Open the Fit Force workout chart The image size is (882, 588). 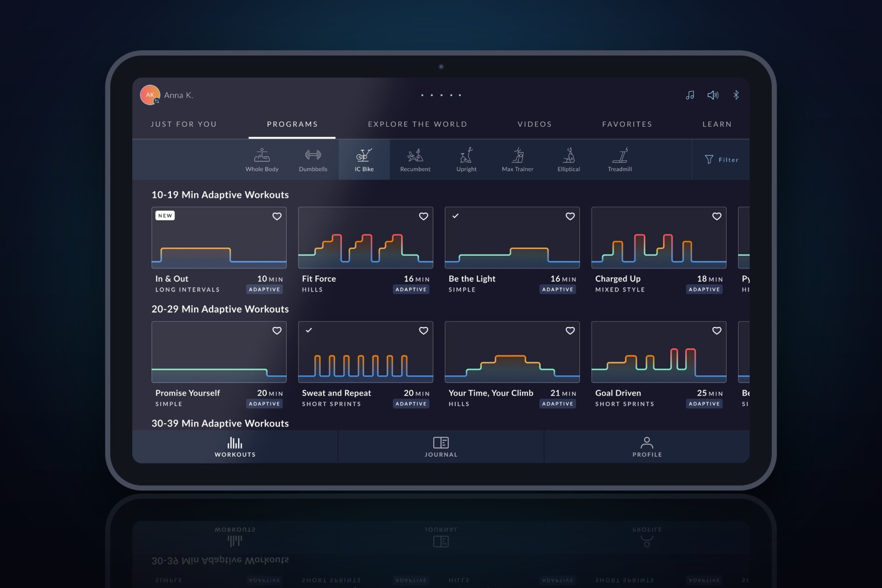(365, 238)
